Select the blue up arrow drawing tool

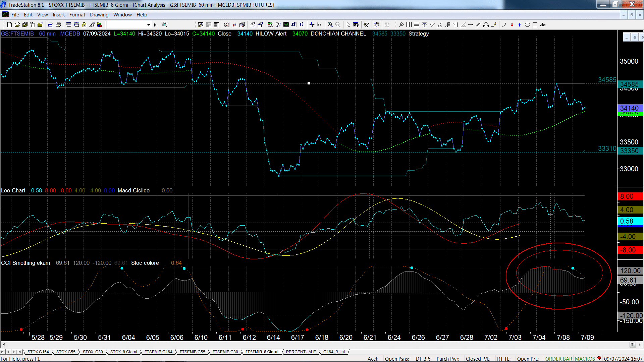[520, 25]
